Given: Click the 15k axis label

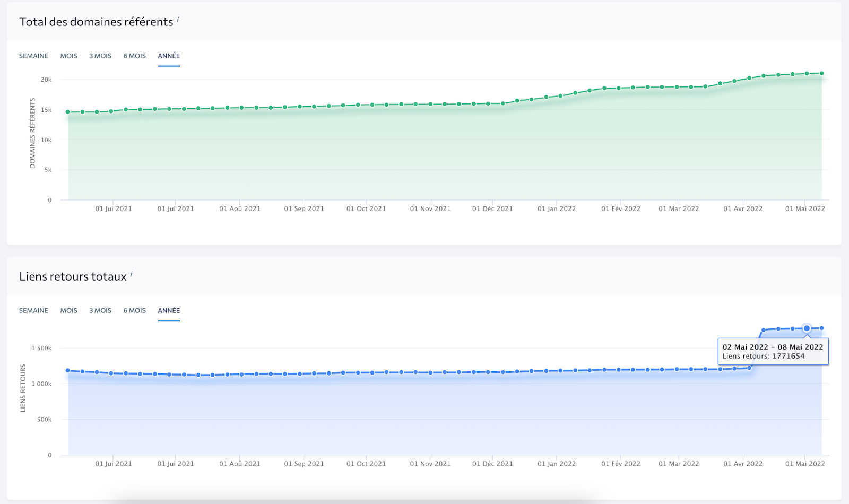Looking at the screenshot, I should coord(46,110).
